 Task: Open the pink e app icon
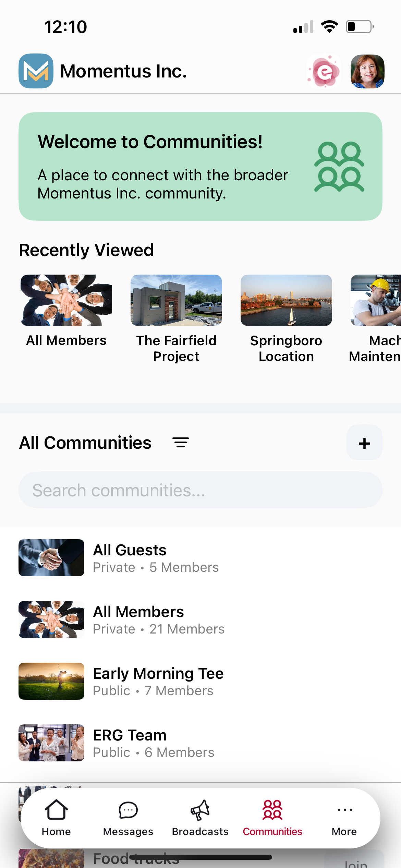[x=324, y=71]
